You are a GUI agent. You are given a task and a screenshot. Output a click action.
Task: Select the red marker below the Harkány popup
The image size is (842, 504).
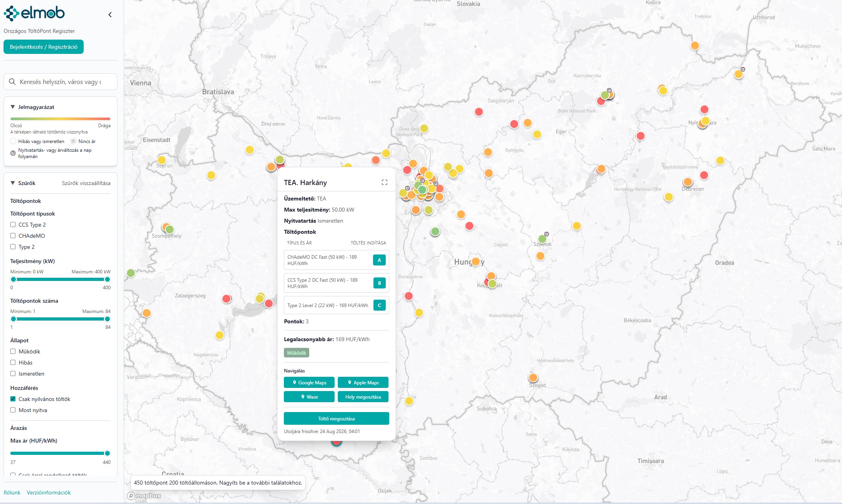337,442
